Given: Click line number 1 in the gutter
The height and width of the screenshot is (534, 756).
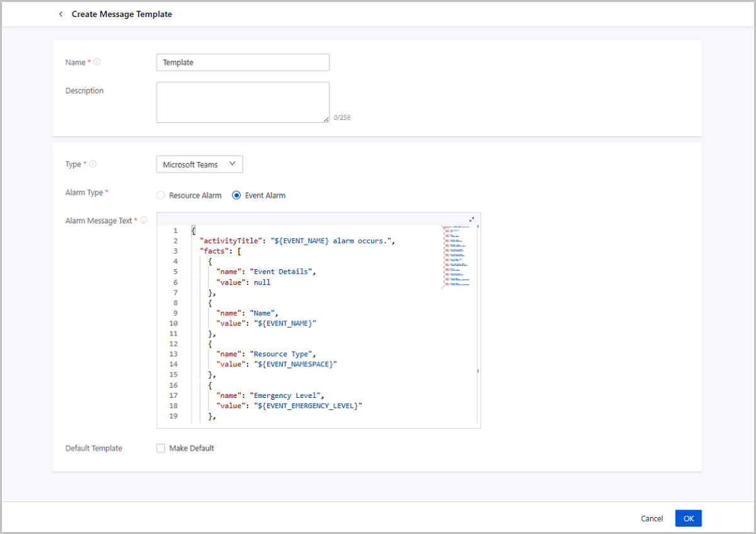Looking at the screenshot, I should 176,231.
